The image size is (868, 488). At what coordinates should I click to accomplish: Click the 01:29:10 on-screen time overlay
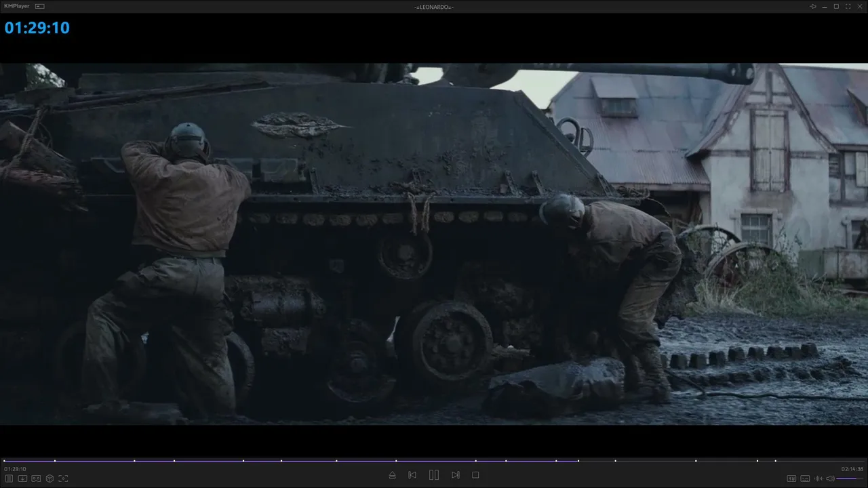click(x=37, y=28)
